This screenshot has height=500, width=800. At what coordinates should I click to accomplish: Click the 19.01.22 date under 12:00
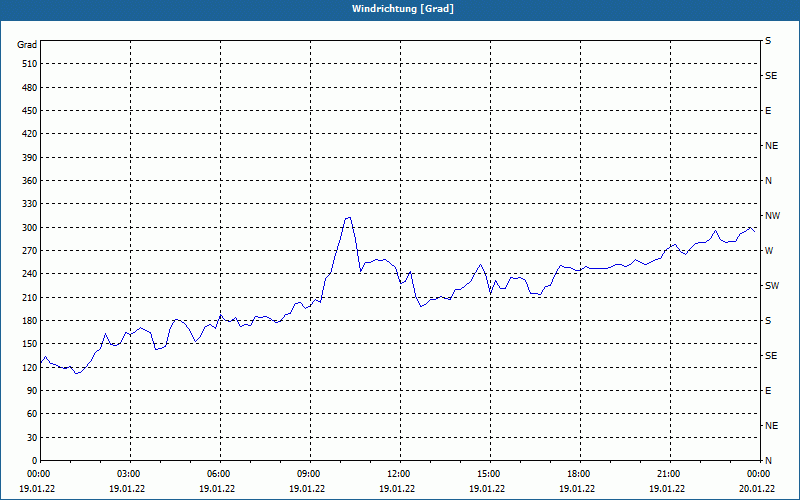coord(397,488)
